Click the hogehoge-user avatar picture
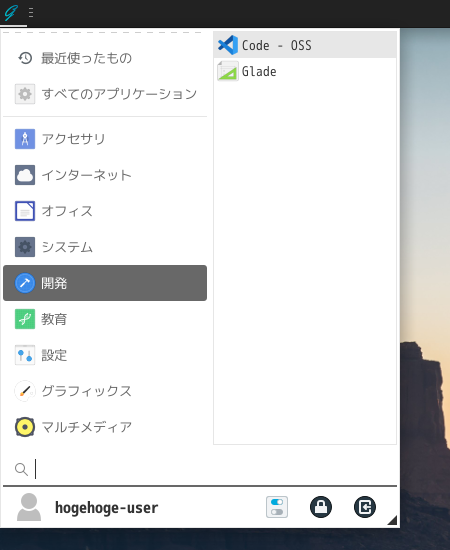450x550 pixels. [x=29, y=507]
